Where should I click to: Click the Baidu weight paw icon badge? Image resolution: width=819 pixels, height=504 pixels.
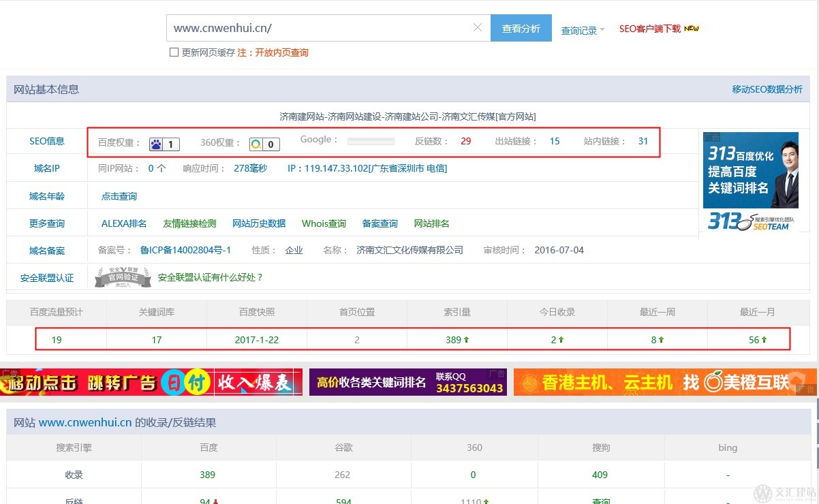(x=164, y=144)
